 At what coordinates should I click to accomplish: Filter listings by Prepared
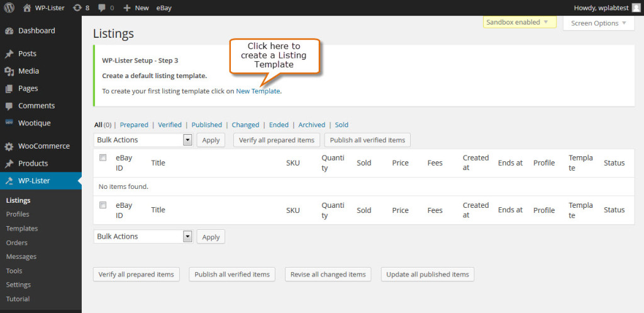[134, 125]
